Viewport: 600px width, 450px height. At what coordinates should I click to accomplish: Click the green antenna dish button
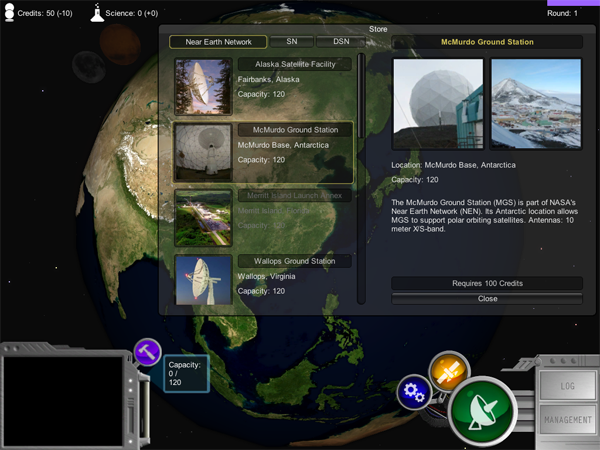(483, 411)
